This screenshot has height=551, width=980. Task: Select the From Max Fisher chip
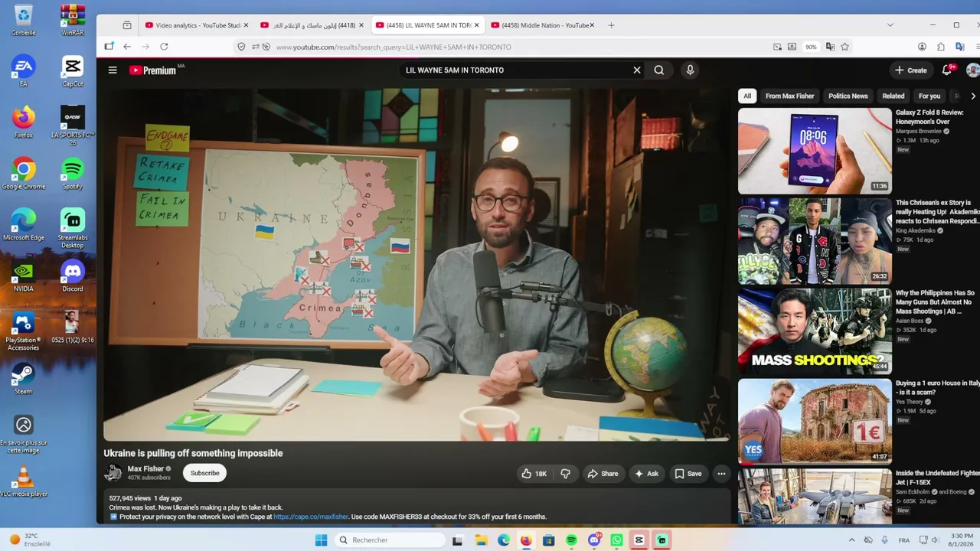(790, 96)
